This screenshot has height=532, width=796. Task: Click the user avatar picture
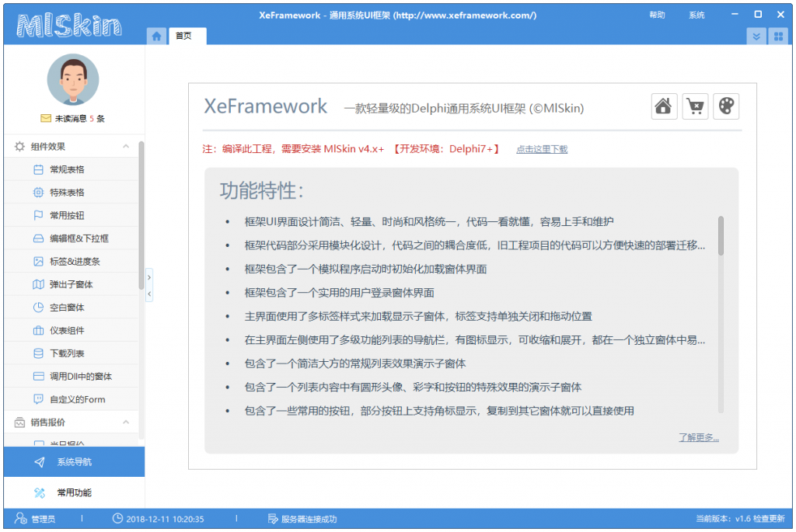click(x=73, y=80)
